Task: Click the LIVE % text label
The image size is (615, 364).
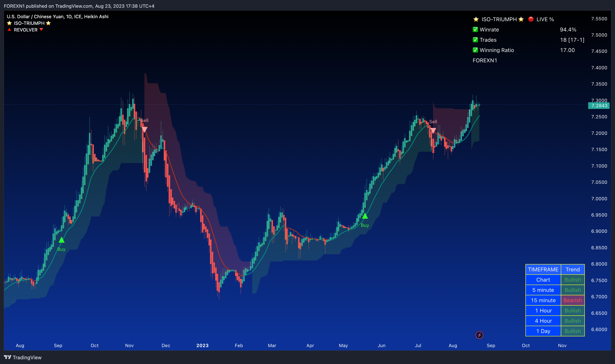Action: point(545,19)
